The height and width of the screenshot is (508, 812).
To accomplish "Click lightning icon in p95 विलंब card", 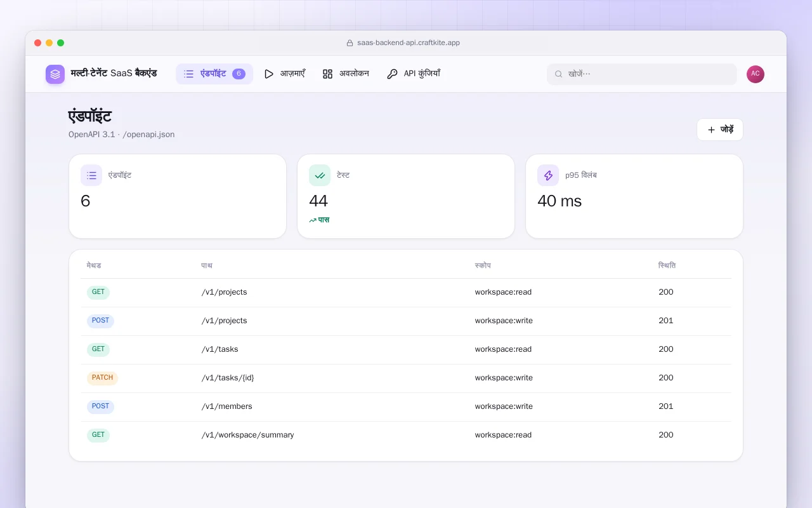I will click(548, 175).
